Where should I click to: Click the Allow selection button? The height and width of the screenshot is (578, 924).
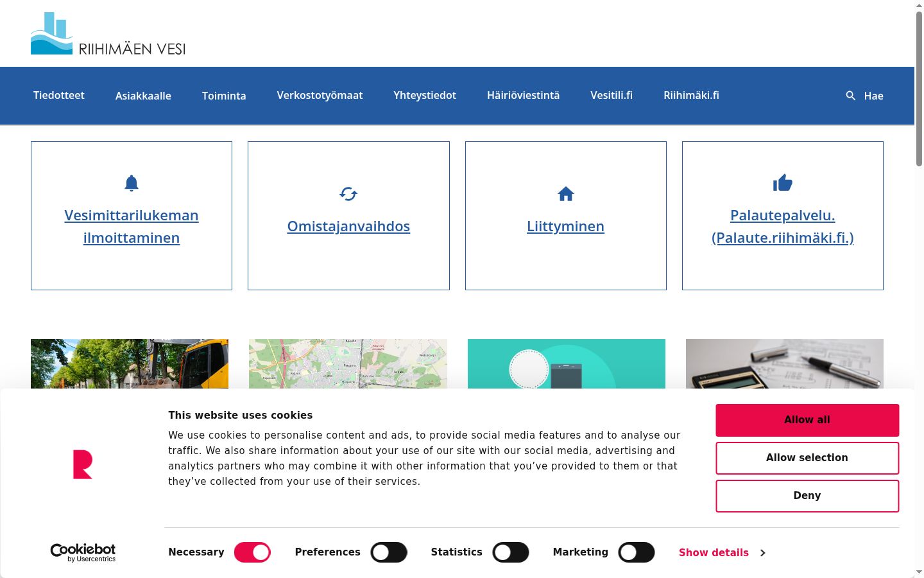point(807,458)
